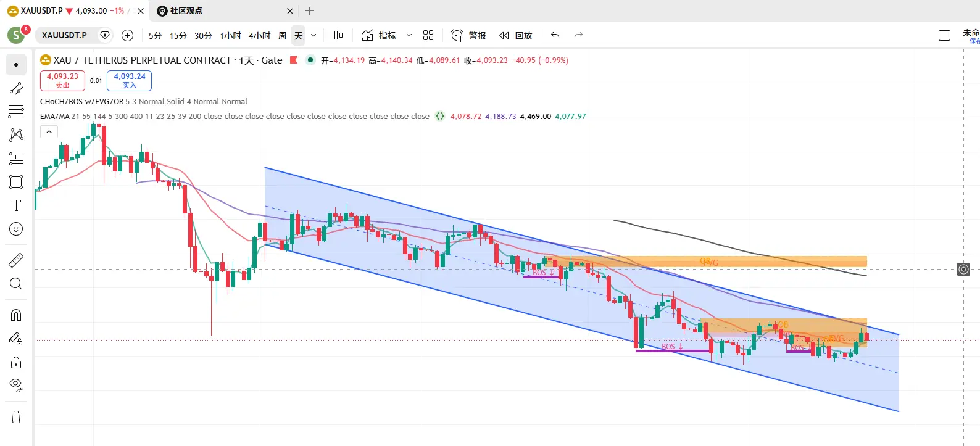Click the 未命 layout name

971,33
